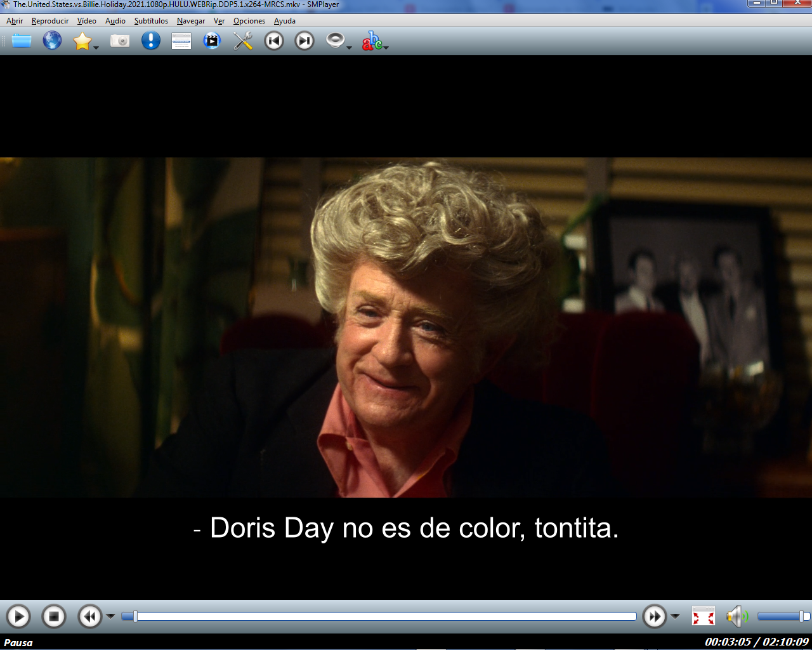Stop the video playback
Image resolution: width=812 pixels, height=650 pixels.
click(x=54, y=616)
